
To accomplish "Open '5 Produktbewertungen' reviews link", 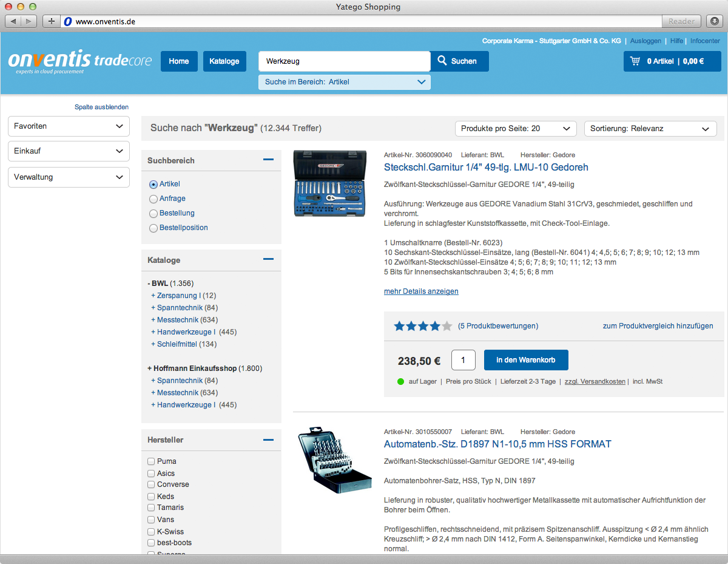I will pos(498,326).
